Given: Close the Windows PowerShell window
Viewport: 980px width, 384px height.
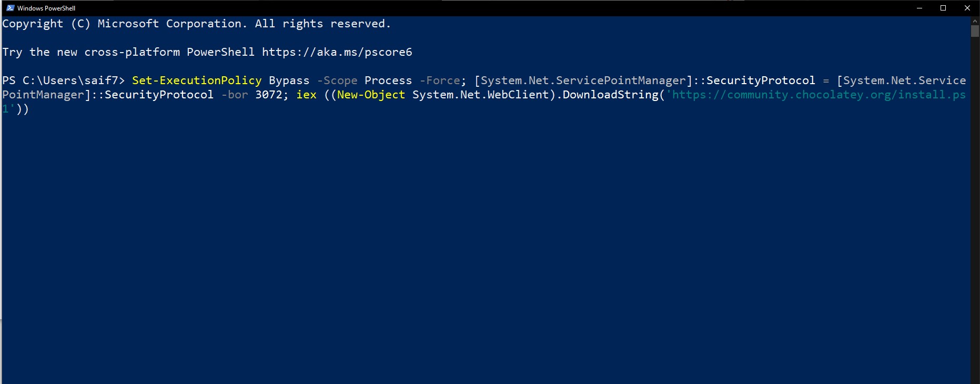Looking at the screenshot, I should click(x=967, y=8).
